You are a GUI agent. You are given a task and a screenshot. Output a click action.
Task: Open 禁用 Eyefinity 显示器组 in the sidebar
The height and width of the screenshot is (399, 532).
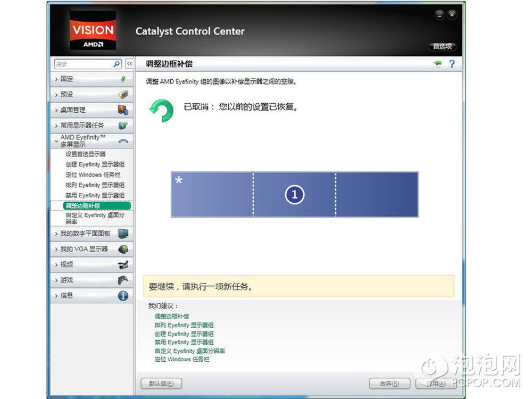tap(95, 195)
